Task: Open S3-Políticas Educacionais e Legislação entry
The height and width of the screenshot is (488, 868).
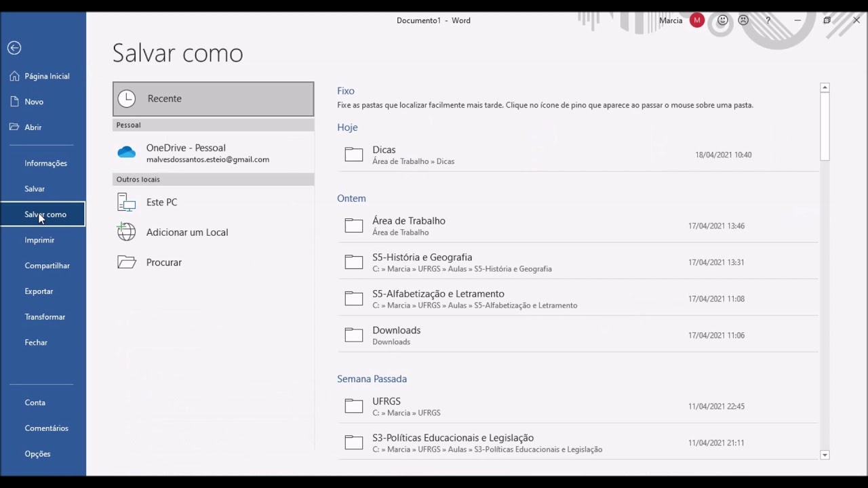Action: coord(578,443)
